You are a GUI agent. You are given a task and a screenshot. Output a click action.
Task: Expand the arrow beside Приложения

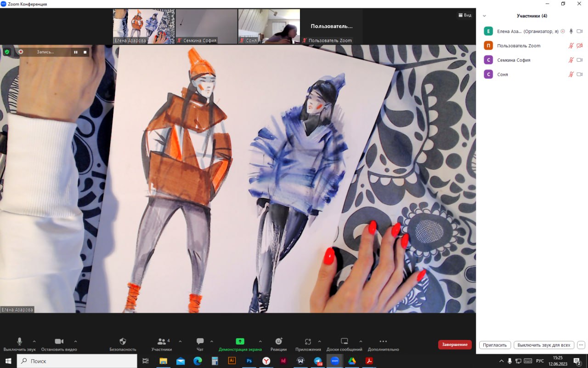click(320, 341)
